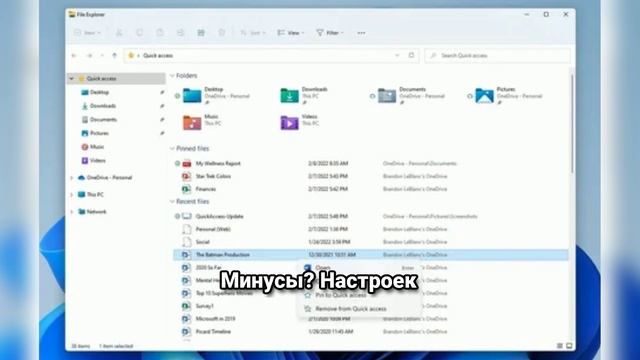Select the QuickAccess-Update file

click(x=219, y=216)
